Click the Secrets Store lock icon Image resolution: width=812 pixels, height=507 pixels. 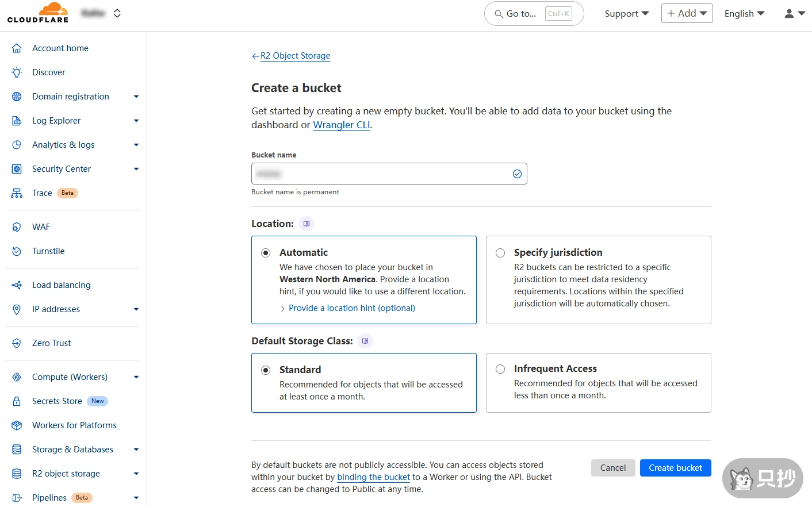[x=17, y=401]
